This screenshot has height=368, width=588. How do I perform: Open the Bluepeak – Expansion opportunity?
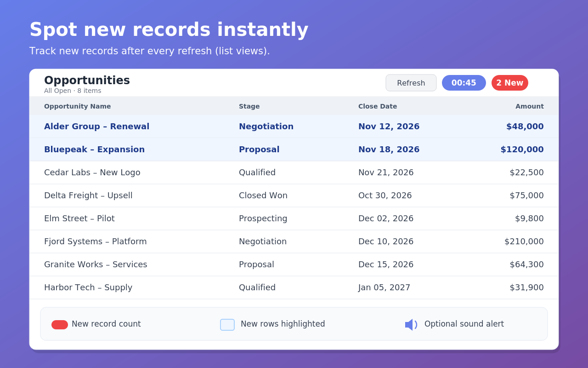[x=94, y=149]
